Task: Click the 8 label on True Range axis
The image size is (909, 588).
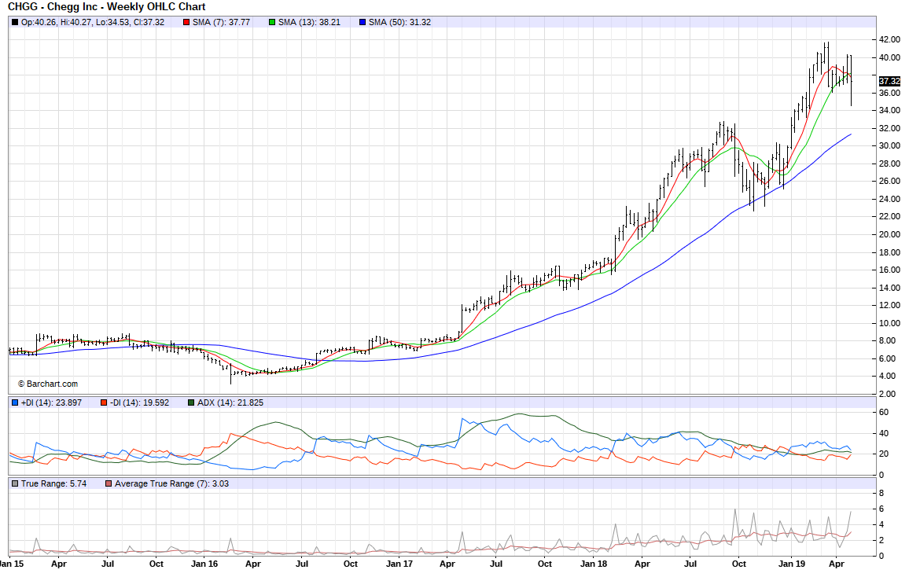Action: (881, 494)
